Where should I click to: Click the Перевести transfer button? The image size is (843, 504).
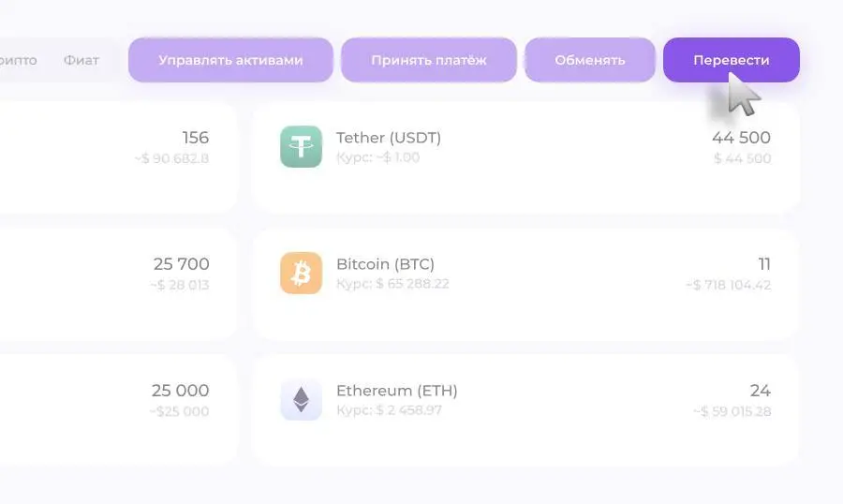pos(732,60)
